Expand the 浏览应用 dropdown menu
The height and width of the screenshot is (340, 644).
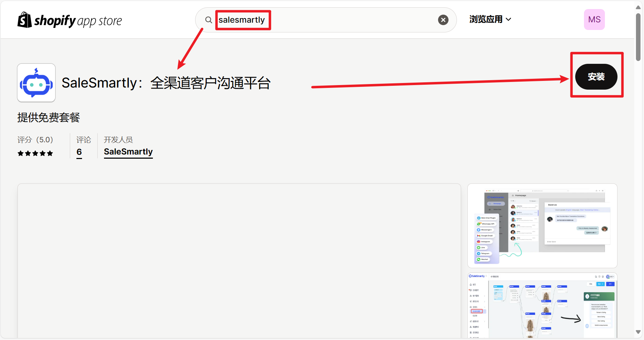tap(490, 20)
